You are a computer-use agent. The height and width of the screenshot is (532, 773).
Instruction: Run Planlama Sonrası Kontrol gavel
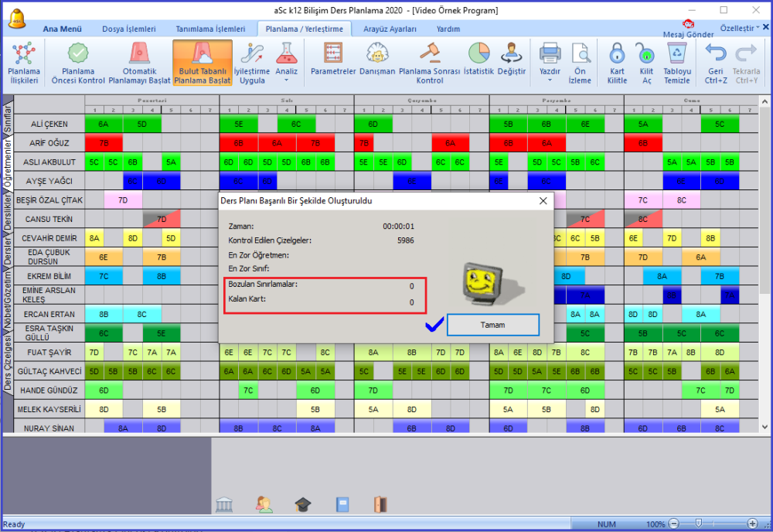[x=429, y=63]
